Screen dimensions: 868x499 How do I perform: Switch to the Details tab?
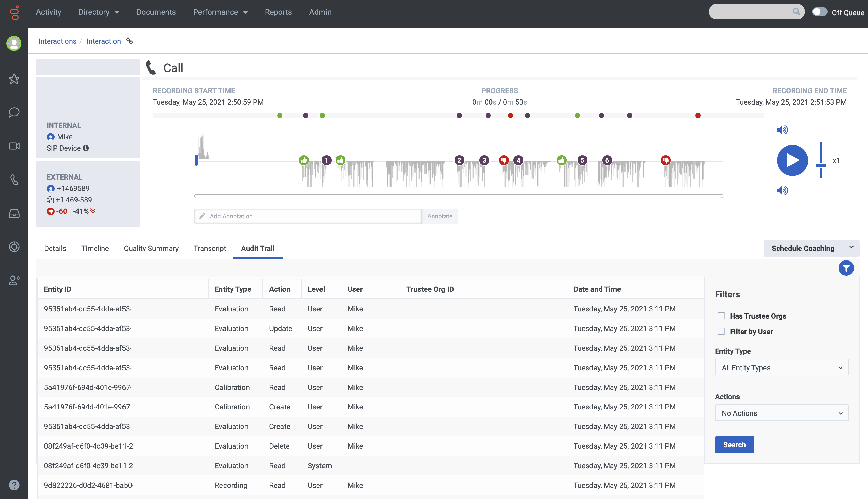click(55, 248)
